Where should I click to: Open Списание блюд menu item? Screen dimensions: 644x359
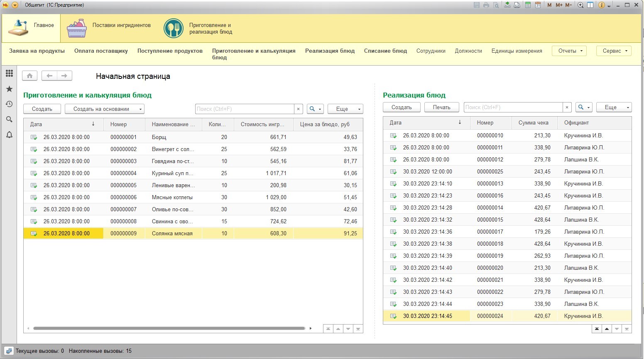(385, 51)
